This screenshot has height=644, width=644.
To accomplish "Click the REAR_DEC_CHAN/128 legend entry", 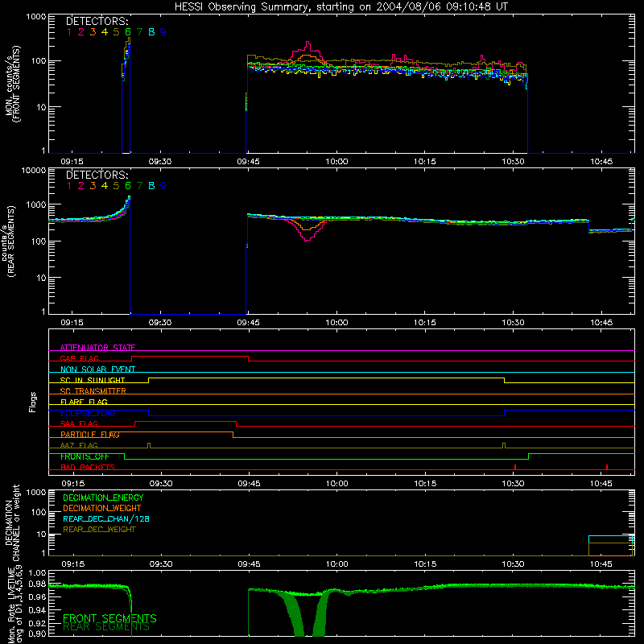I will (106, 518).
